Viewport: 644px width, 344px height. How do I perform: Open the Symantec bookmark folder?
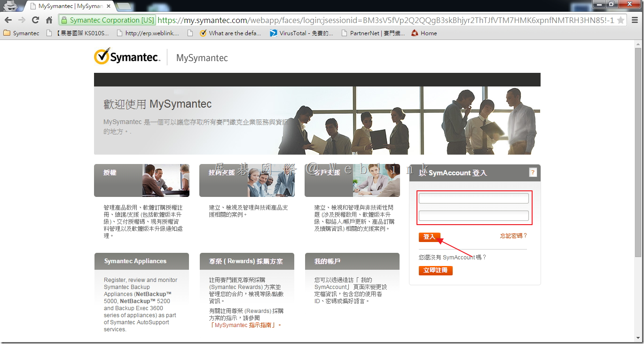click(22, 33)
